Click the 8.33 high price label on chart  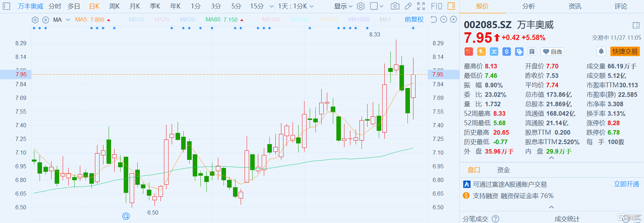375,34
